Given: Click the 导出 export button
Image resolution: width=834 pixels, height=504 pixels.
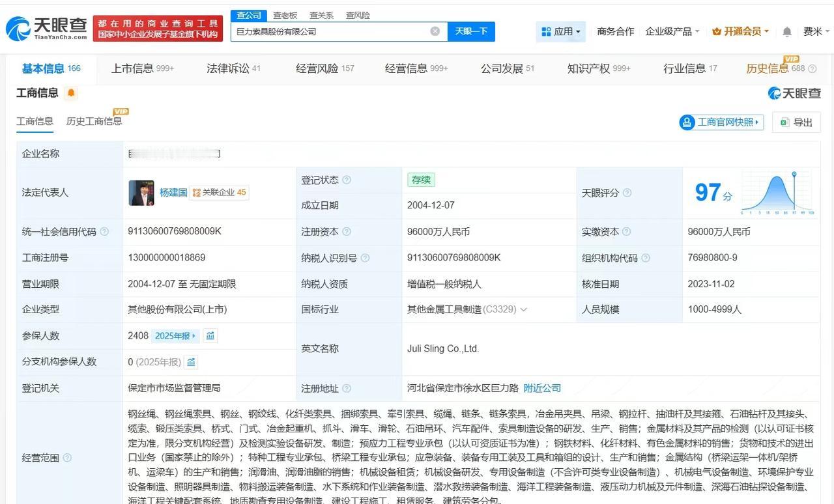Looking at the screenshot, I should 796,122.
